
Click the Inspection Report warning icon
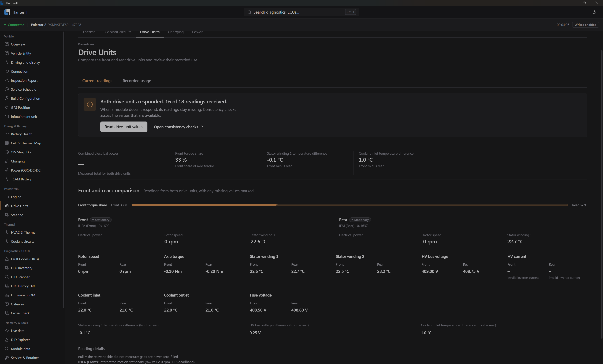[7, 80]
